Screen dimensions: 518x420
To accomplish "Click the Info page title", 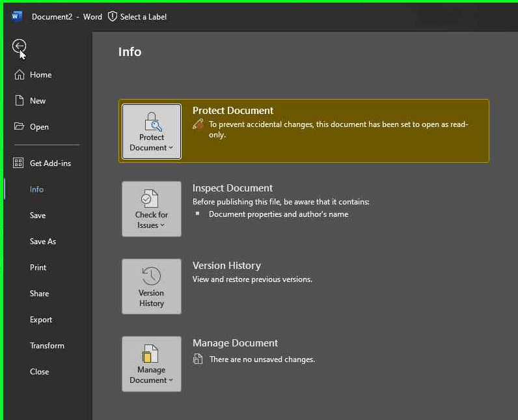I will [x=130, y=52].
